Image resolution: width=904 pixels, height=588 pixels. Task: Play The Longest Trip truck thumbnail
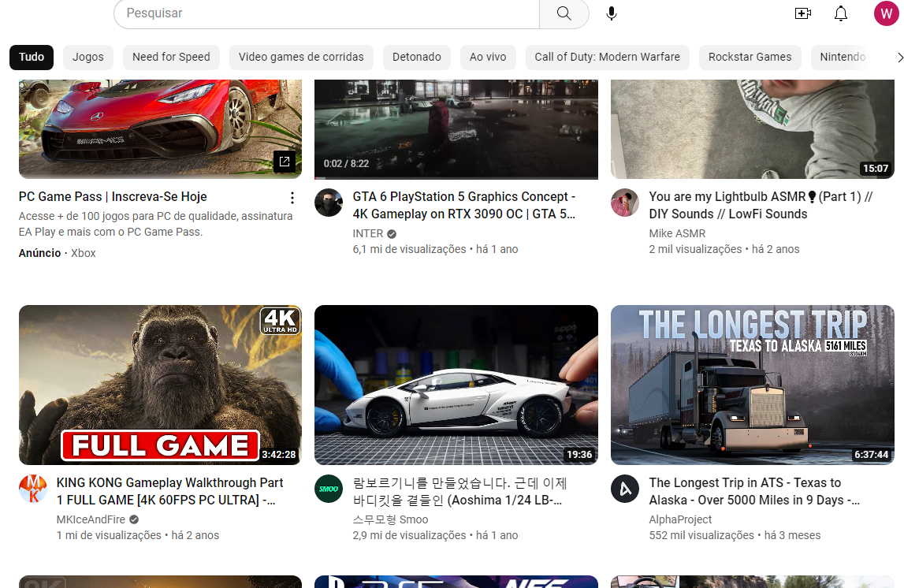click(753, 385)
